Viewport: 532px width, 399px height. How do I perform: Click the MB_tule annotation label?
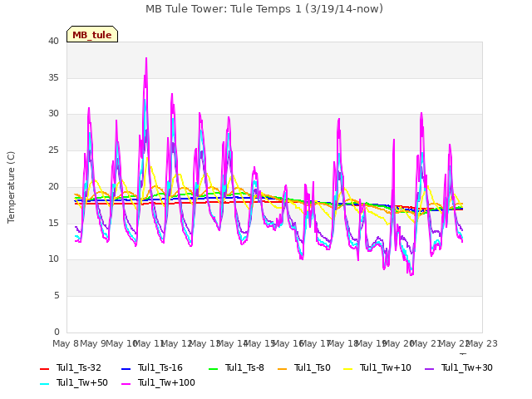coord(92,34)
